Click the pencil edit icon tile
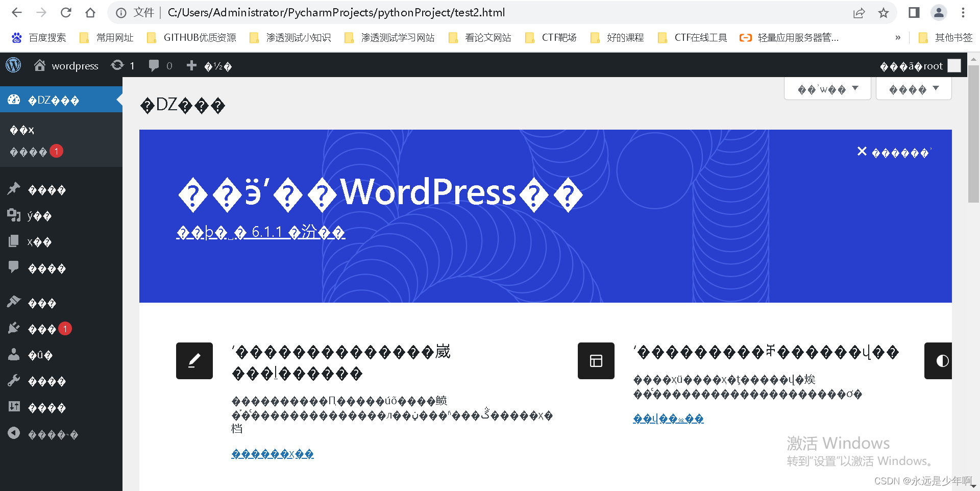 (x=194, y=361)
